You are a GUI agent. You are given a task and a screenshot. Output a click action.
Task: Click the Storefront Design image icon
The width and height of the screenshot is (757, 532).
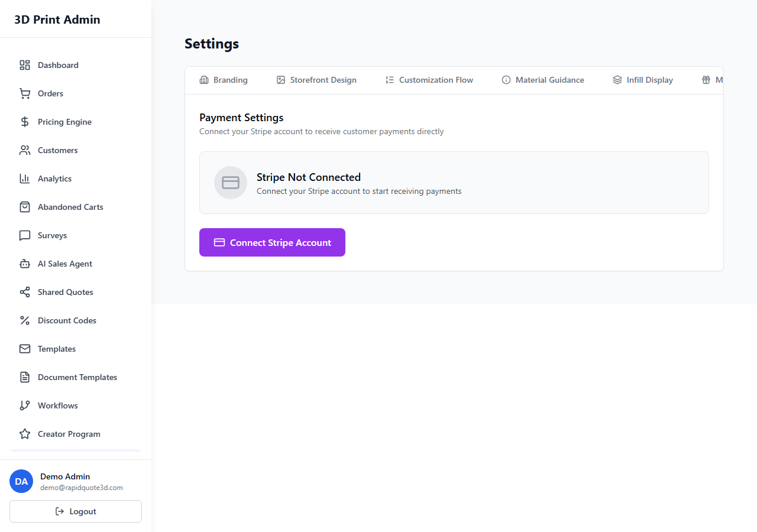tap(281, 80)
